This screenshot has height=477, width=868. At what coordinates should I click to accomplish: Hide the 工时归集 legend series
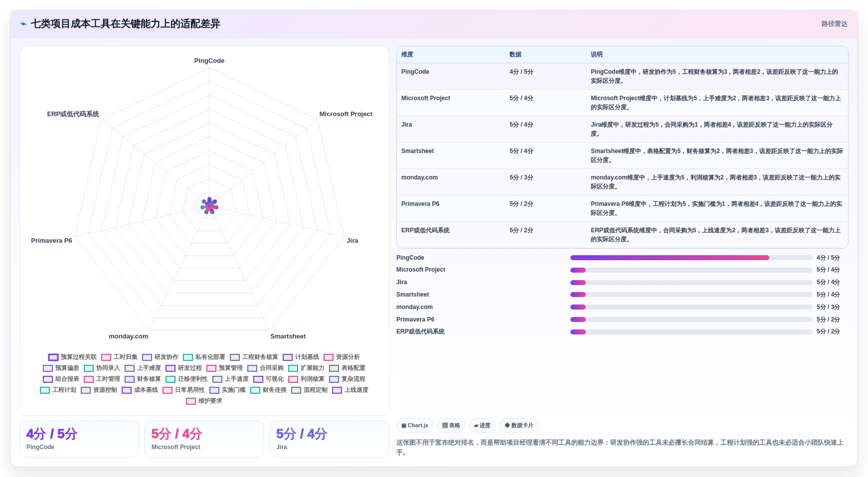(x=119, y=357)
